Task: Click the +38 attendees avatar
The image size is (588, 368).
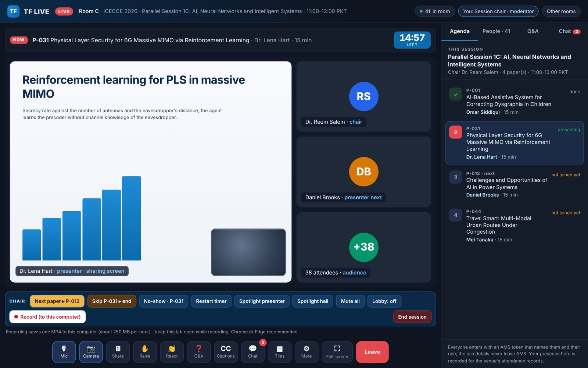Action: (x=363, y=247)
